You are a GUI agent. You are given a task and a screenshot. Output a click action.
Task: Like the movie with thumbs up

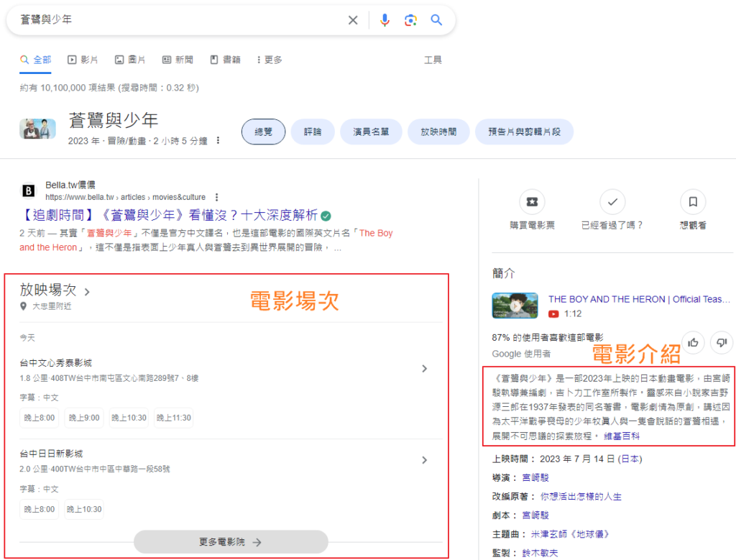coord(693,343)
